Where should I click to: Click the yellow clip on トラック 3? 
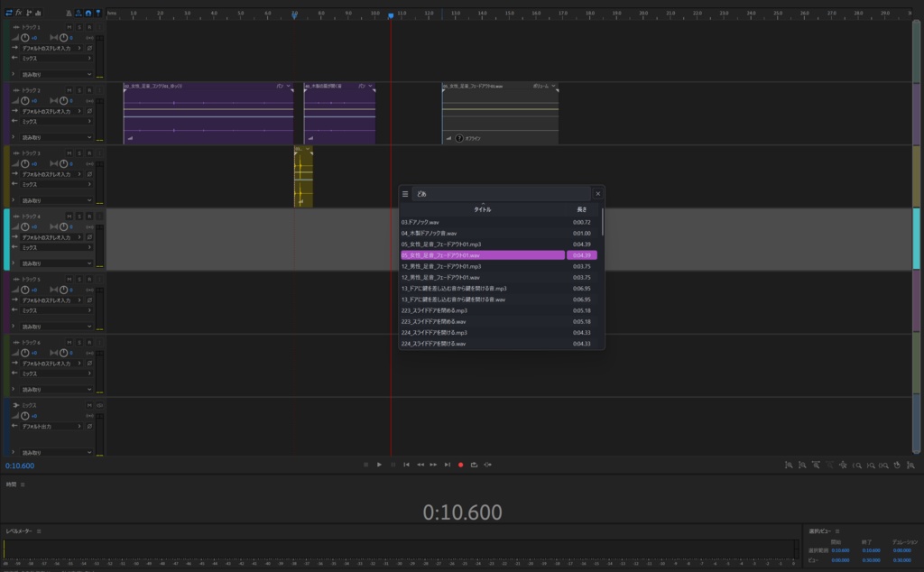coord(303,177)
